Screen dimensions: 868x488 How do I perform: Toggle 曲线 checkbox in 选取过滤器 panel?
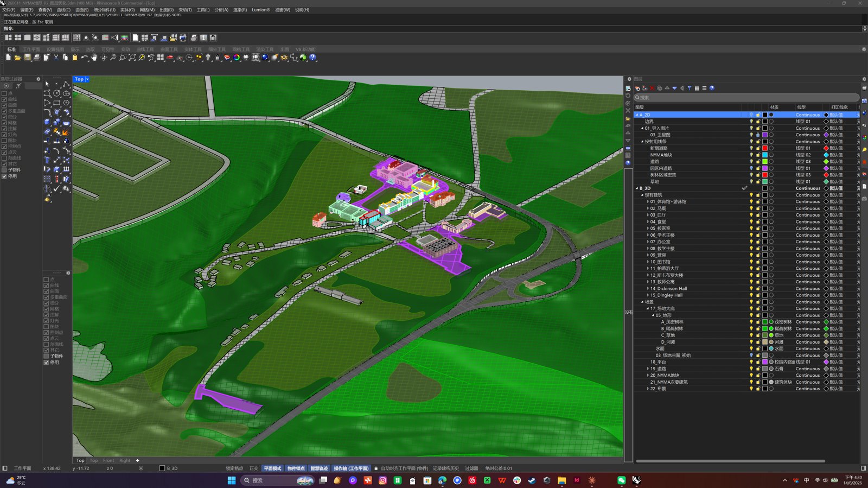pos(4,99)
